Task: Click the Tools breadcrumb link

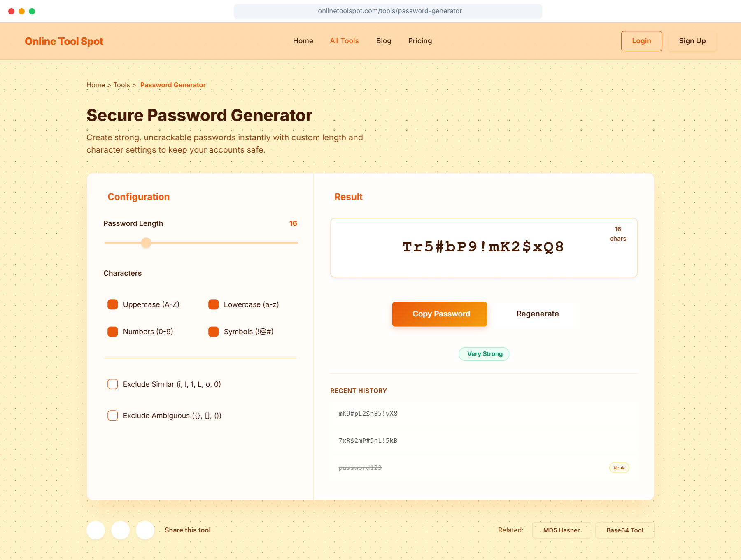Action: coord(121,85)
